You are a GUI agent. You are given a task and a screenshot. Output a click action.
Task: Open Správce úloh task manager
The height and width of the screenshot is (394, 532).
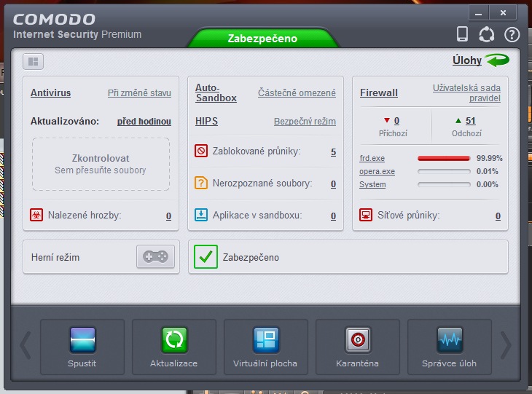(449, 341)
